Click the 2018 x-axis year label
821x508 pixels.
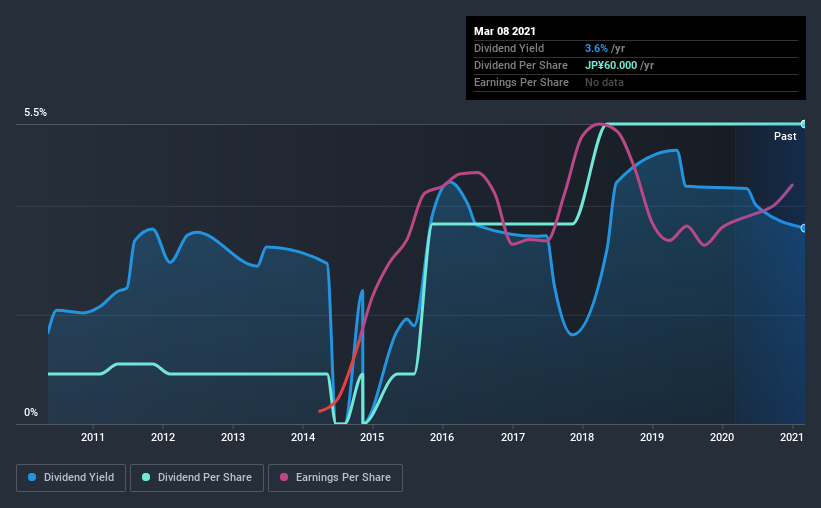pos(582,437)
